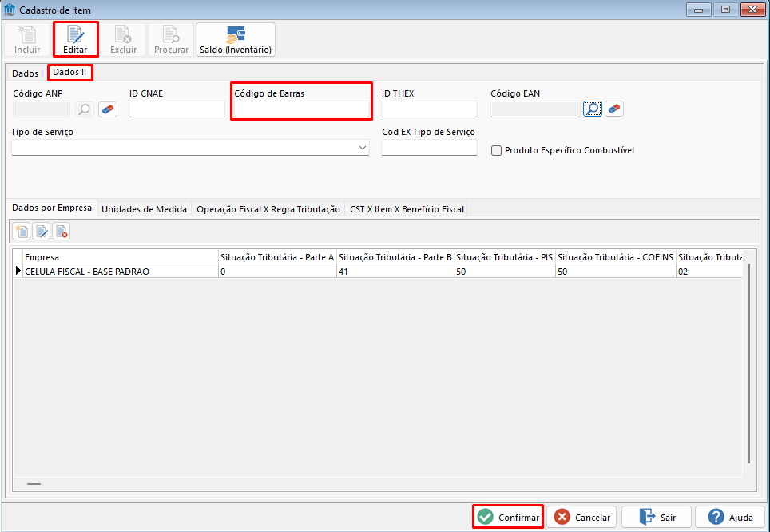
Task: Add new company data record icon
Action: coord(22,232)
